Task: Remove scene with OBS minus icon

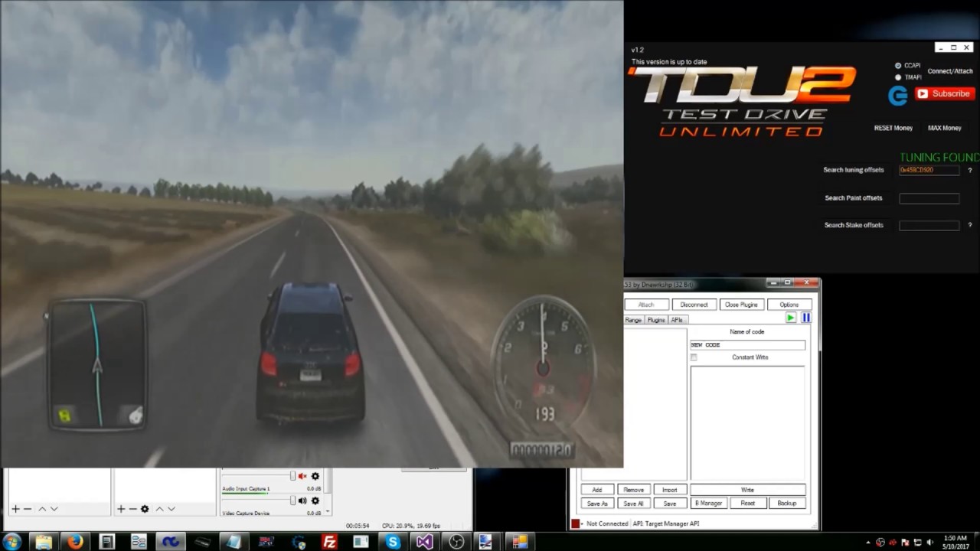Action: pos(28,509)
